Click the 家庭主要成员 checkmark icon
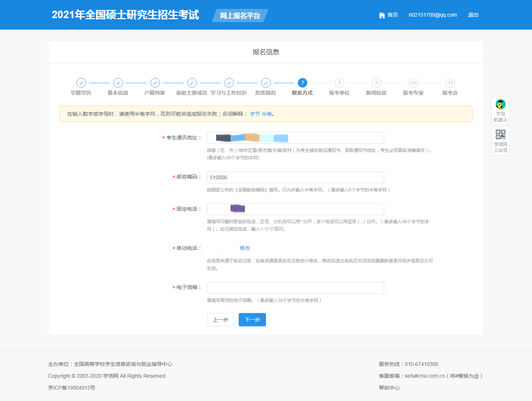532x401 pixels. coord(192,83)
